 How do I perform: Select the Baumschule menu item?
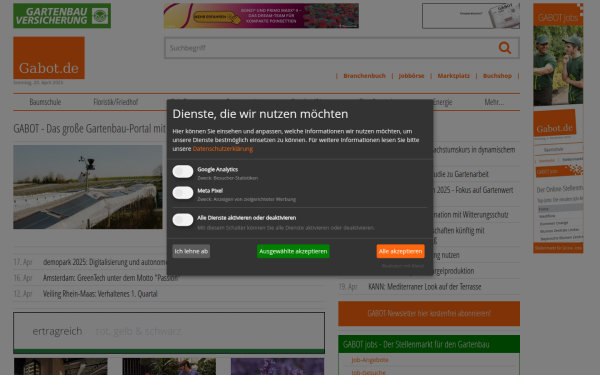pyautogui.click(x=45, y=102)
